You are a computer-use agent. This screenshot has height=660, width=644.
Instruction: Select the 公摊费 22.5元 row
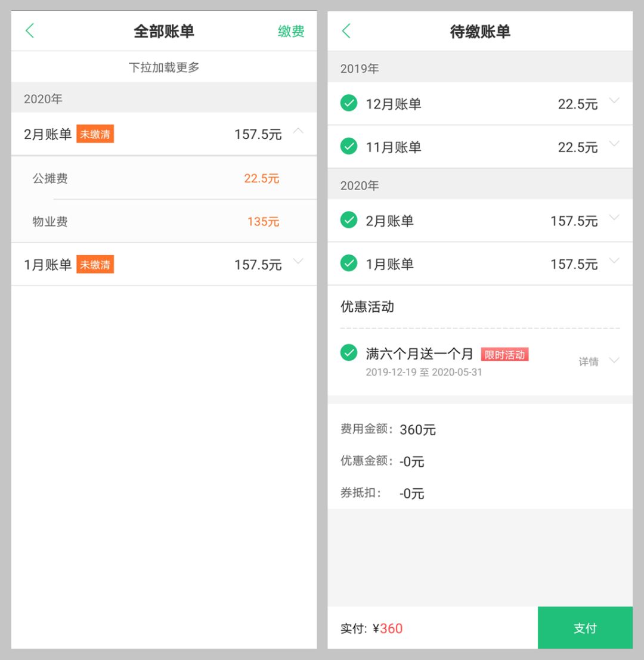click(163, 178)
